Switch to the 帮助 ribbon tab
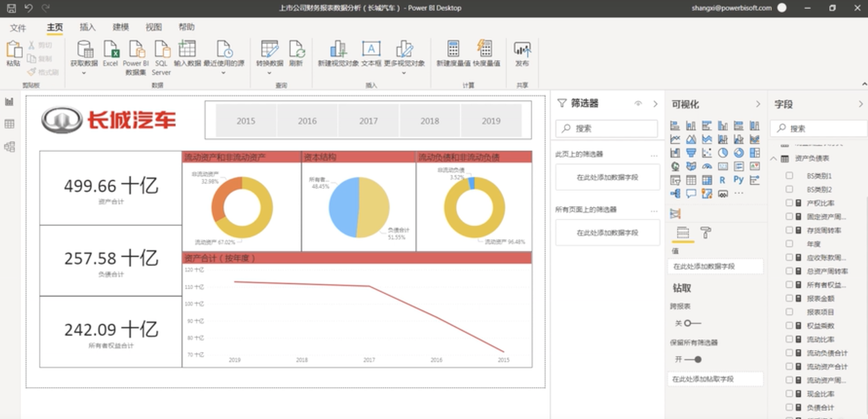The width and height of the screenshot is (868, 419). 187,27
